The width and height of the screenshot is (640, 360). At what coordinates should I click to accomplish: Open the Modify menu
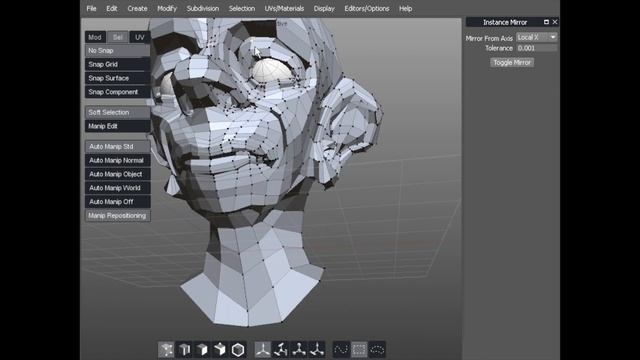(x=167, y=9)
